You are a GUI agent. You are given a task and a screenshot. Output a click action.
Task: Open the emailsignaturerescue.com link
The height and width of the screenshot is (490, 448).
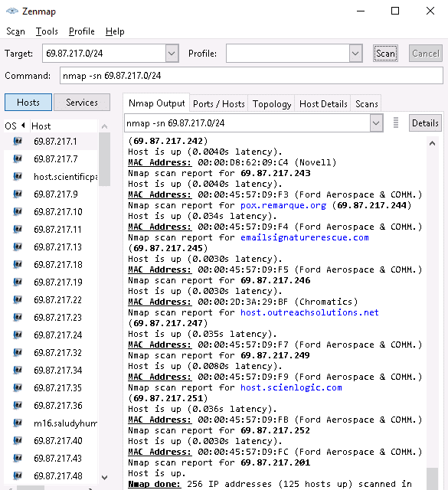pyautogui.click(x=305, y=237)
